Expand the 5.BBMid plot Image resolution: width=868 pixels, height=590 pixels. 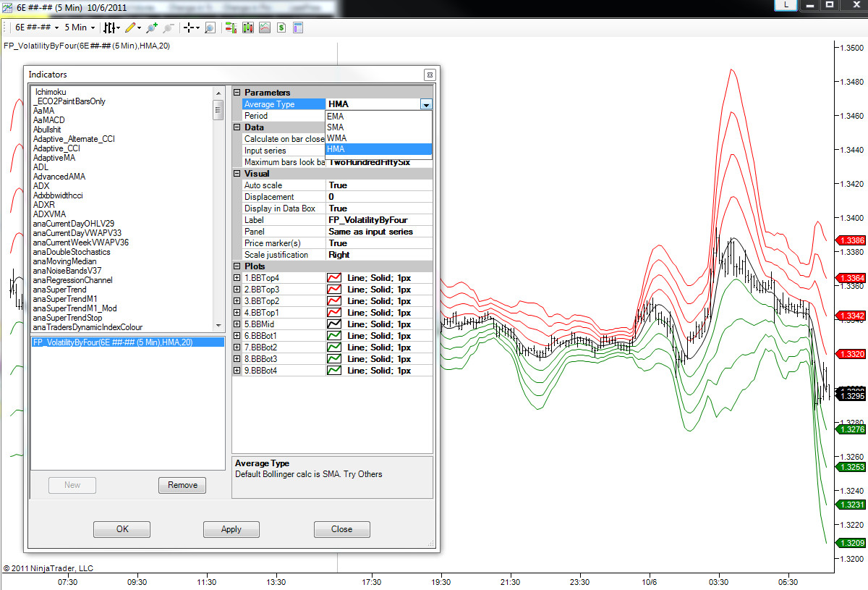point(237,324)
